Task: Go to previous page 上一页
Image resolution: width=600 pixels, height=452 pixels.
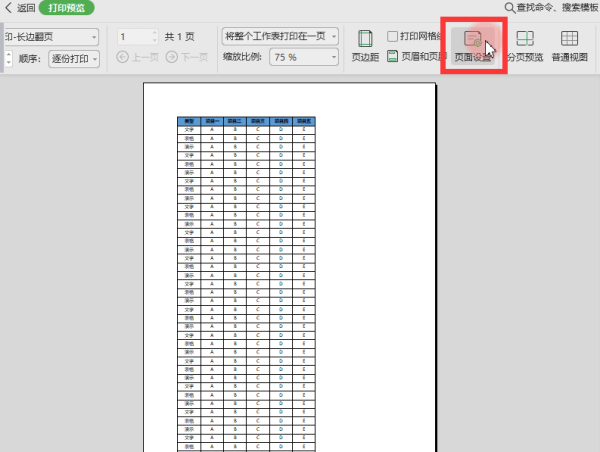Action: point(137,57)
